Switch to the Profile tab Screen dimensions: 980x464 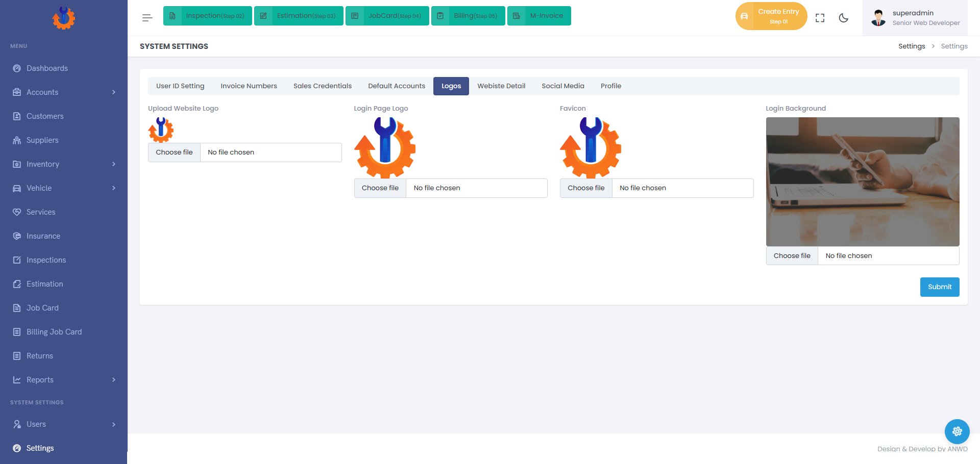click(611, 86)
